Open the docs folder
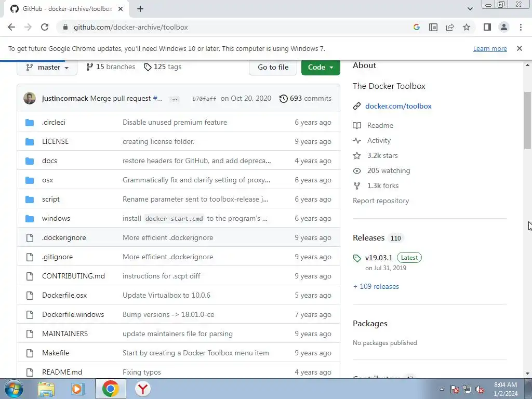Viewport: 532px width, 399px height. click(x=49, y=161)
